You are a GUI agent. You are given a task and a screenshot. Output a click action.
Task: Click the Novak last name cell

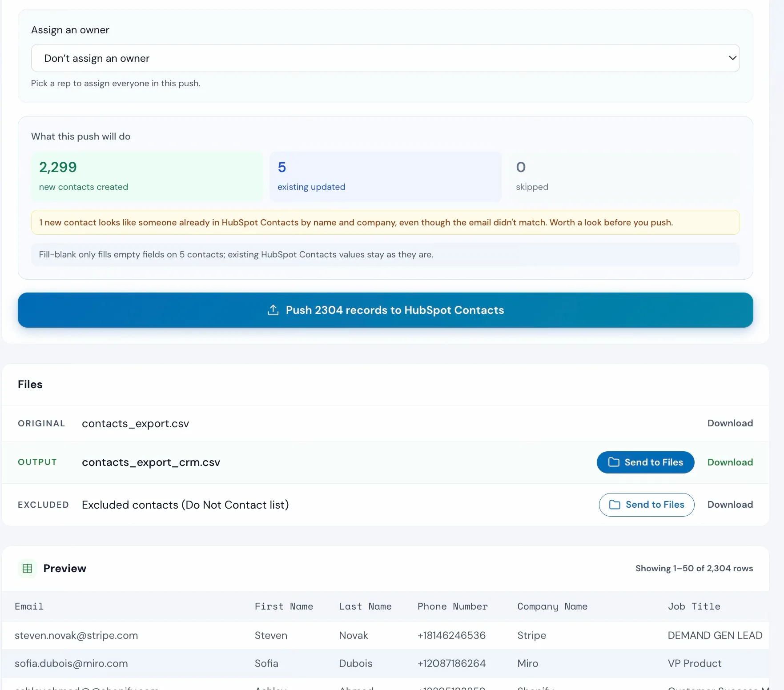point(353,635)
